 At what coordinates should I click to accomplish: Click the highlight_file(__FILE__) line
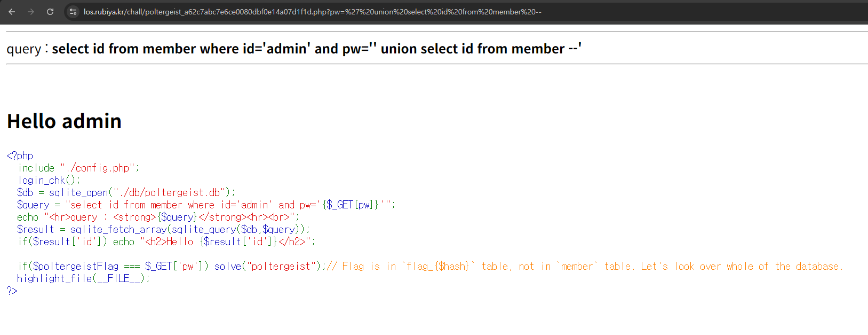click(x=83, y=278)
